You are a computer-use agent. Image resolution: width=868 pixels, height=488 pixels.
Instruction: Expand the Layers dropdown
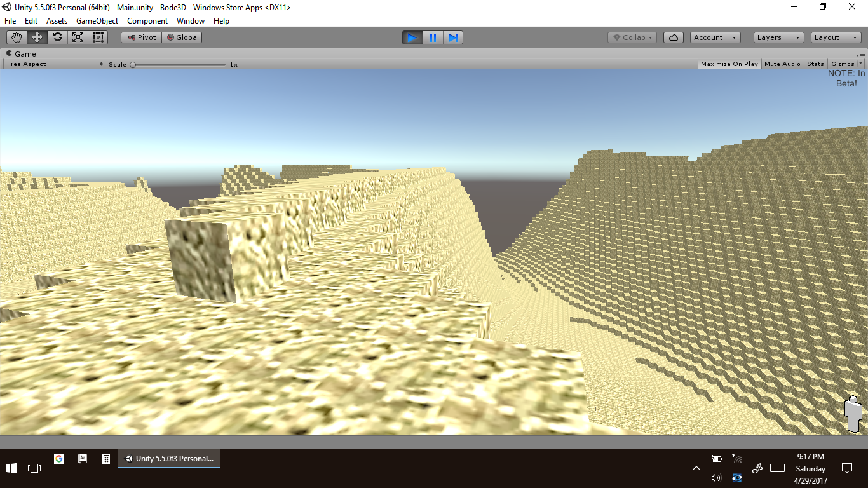[778, 37]
